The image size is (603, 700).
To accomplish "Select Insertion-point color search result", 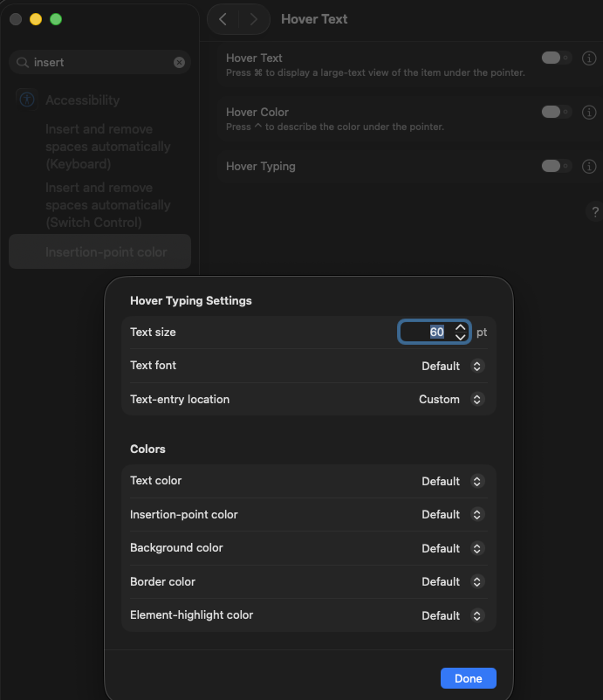I will coord(106,252).
